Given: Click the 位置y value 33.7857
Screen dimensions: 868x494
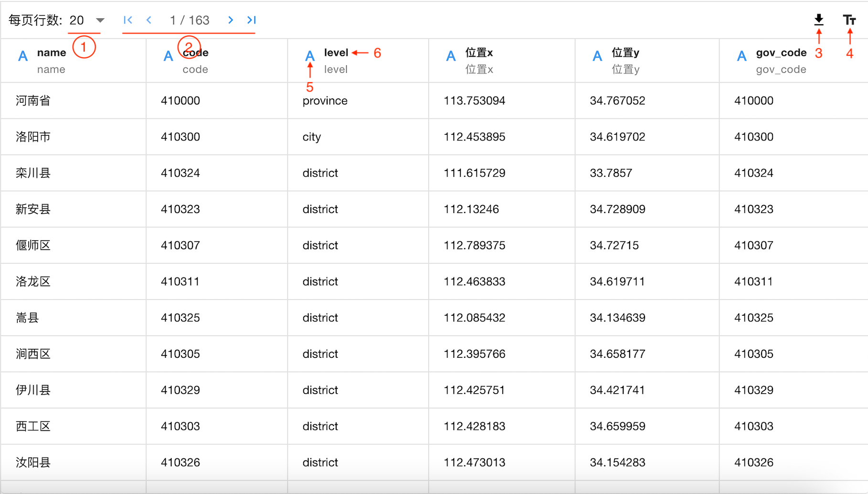Looking at the screenshot, I should point(611,173).
